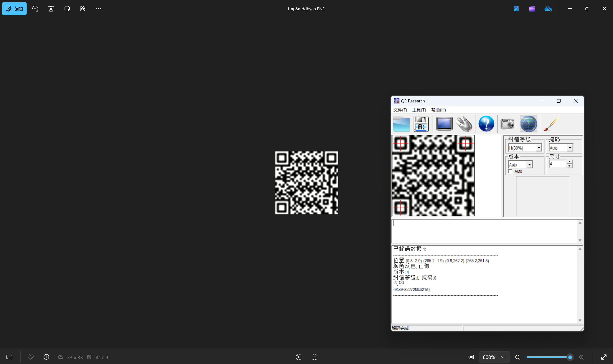Image resolution: width=613 pixels, height=364 pixels.
Task: Click the 尺寸 size input field
Action: click(558, 164)
